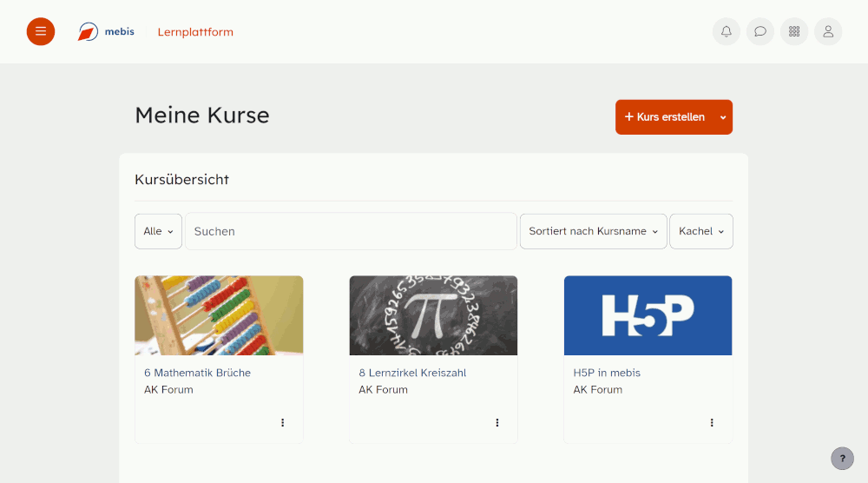Click the help question mark button
The height and width of the screenshot is (483, 868).
tap(843, 458)
